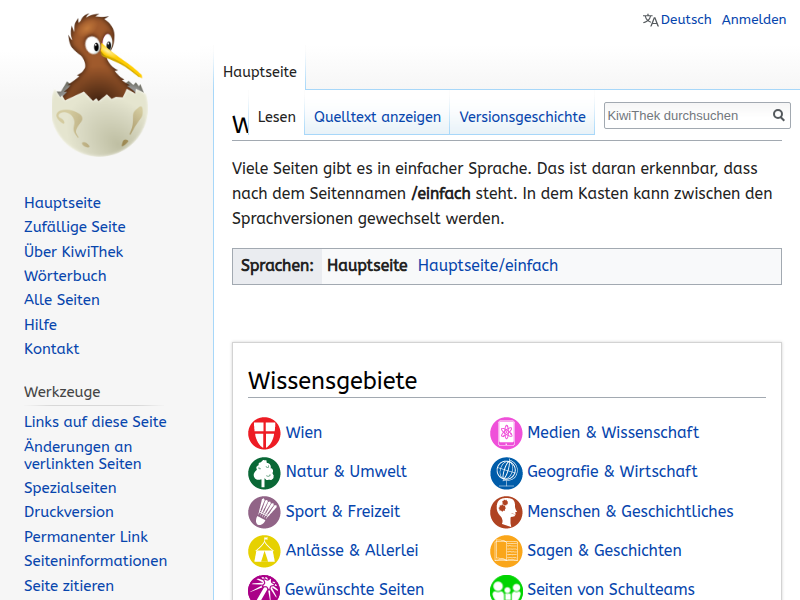This screenshot has width=800, height=600.
Task: Click the pink Medien & Wissenschaft icon
Action: pyautogui.click(x=506, y=433)
